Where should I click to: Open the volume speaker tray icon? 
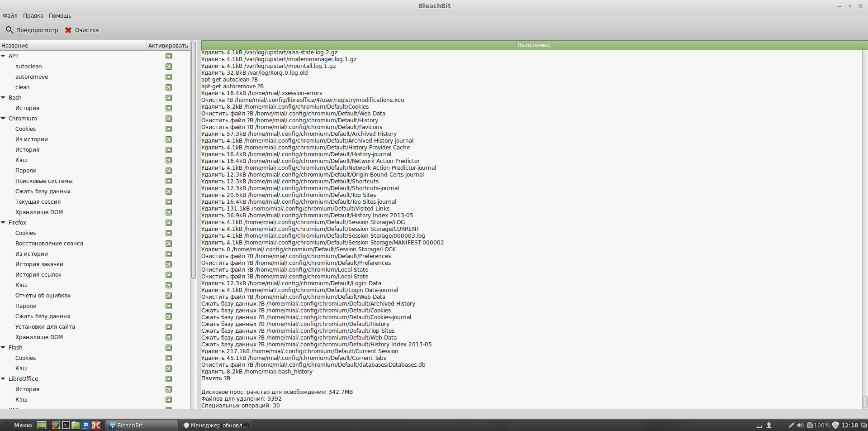click(800, 425)
